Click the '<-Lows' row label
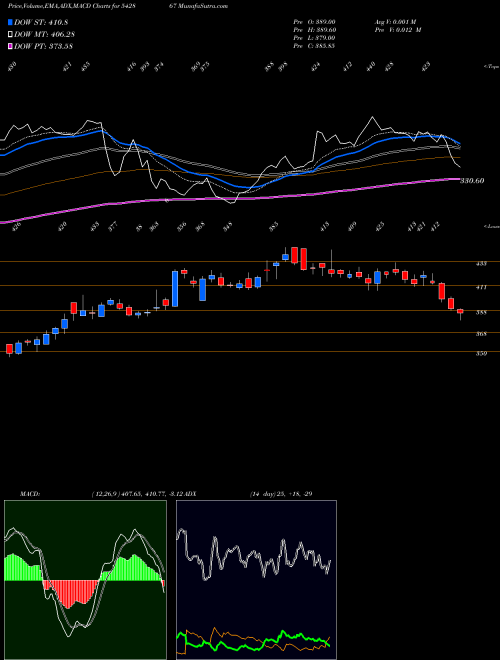The image size is (500, 660). point(491,226)
